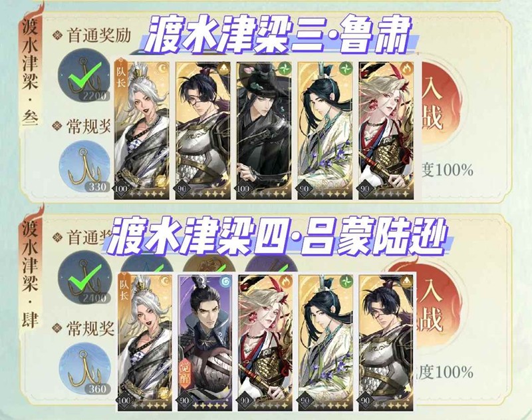The image size is (532, 420).
Task: Select the eyepatch armored character in bottom row
Action: (x=386, y=342)
